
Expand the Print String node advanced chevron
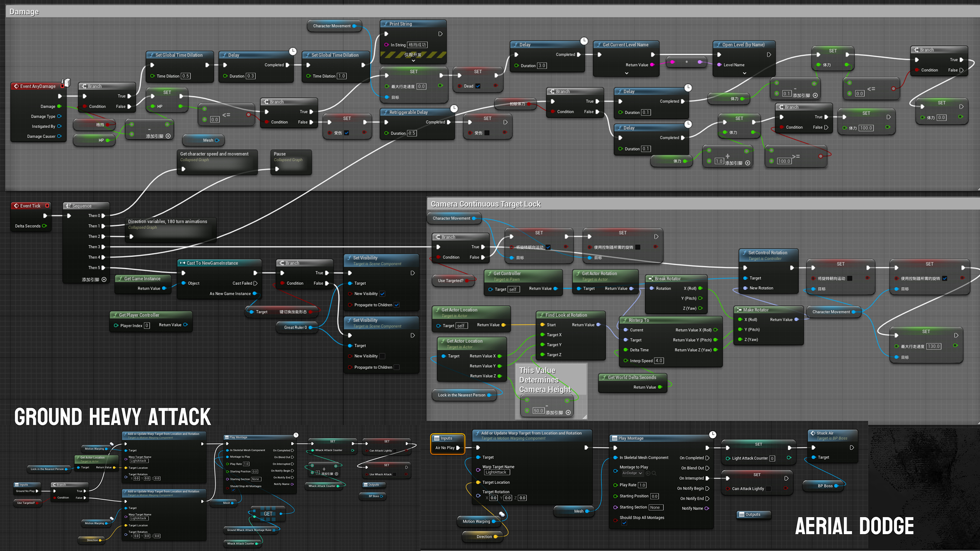coord(413,61)
